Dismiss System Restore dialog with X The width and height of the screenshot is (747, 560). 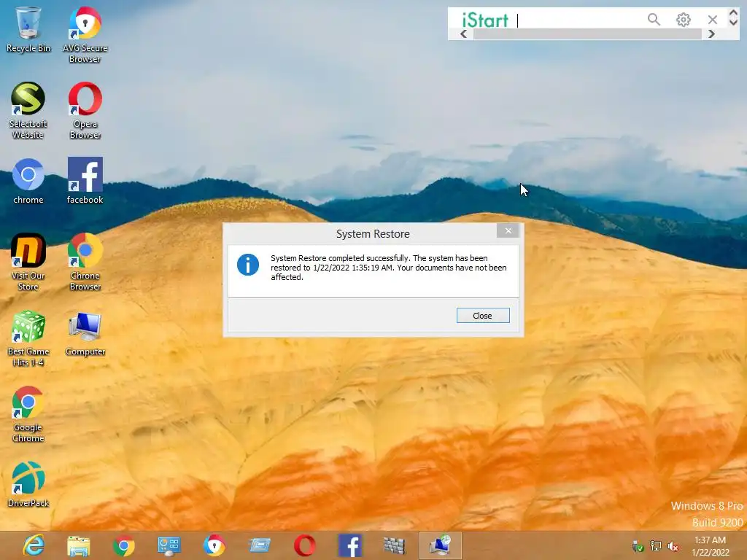pos(508,230)
